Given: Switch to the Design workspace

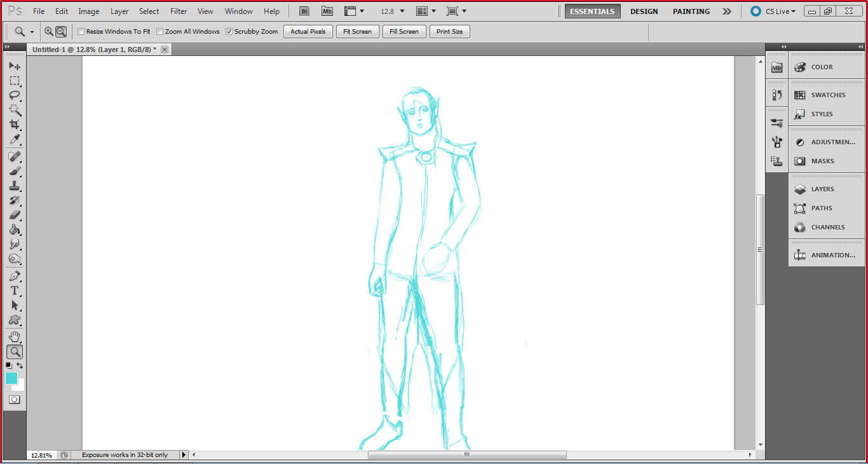Looking at the screenshot, I should (x=644, y=11).
